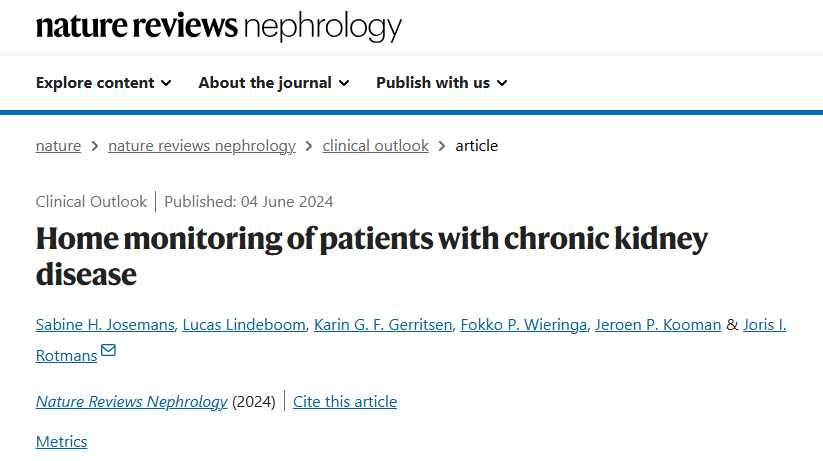
Task: Expand the Publish with us chevron
Action: click(x=502, y=83)
